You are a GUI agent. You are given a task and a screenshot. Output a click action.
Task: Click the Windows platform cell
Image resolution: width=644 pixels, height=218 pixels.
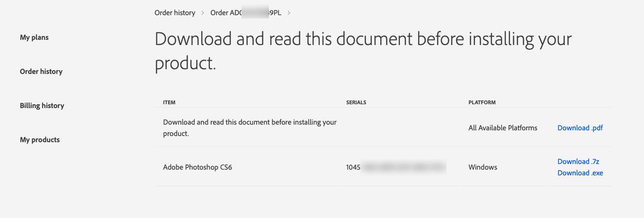click(x=483, y=167)
